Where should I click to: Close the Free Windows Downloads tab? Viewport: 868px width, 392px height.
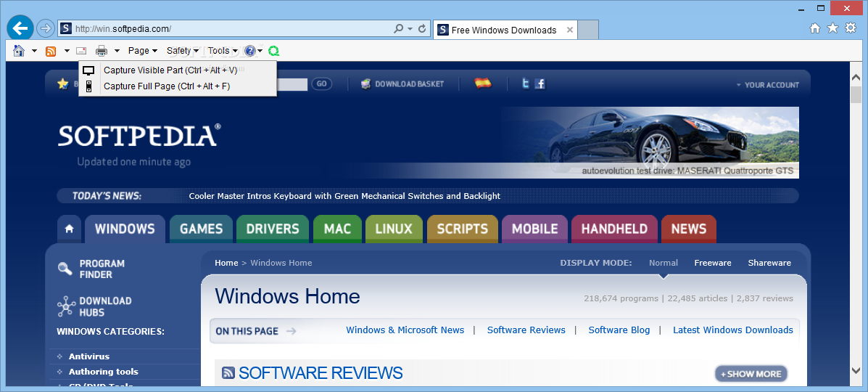570,30
